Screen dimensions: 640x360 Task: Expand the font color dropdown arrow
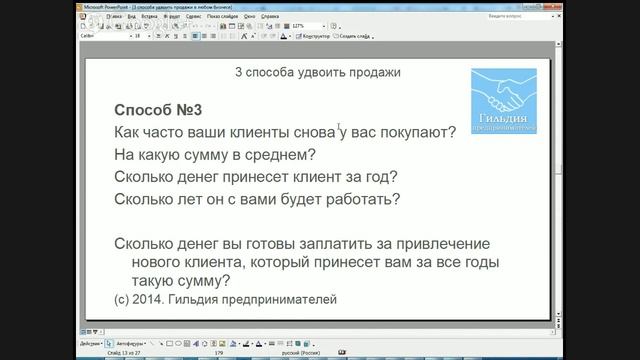[290, 36]
